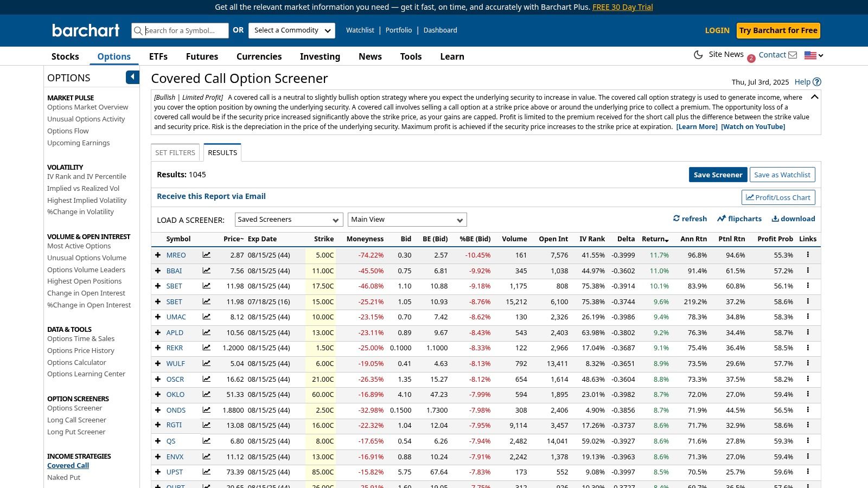
Task: Open Watch on YouTube link
Action: pos(753,126)
